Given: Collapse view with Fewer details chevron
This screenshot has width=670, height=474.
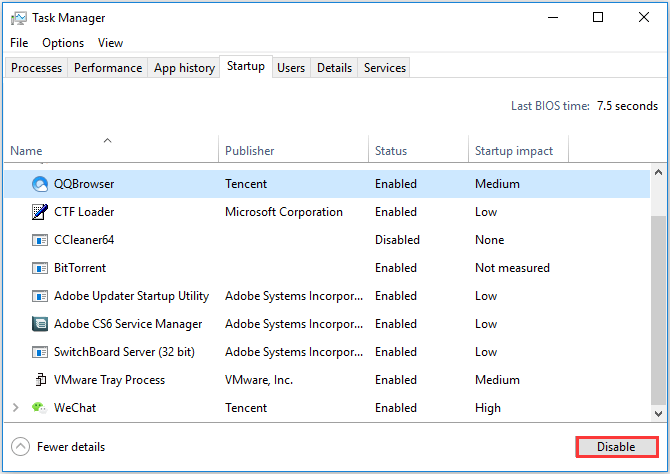Looking at the screenshot, I should click(21, 447).
